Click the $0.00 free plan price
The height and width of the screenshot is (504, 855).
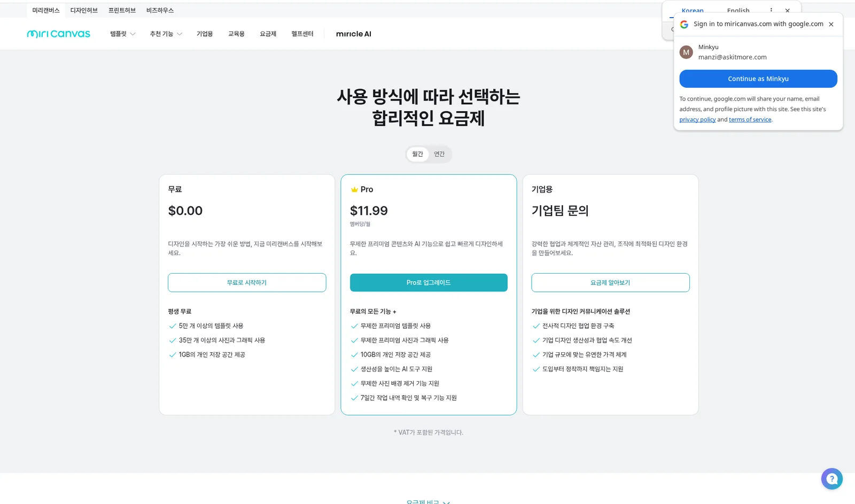click(x=185, y=211)
